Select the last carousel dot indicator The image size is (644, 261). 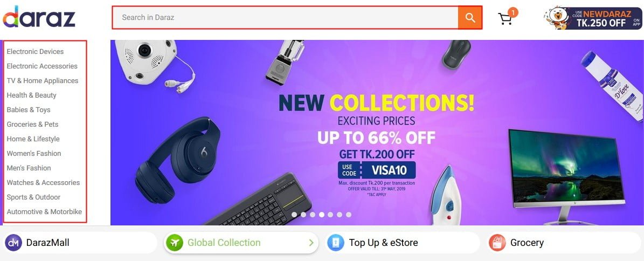tap(348, 215)
